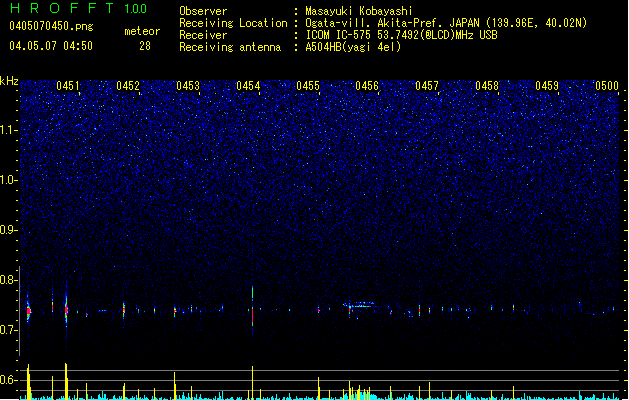The height and width of the screenshot is (400, 629).
Task: Click the 0.7 kHz axis label
Action: coord(8,330)
